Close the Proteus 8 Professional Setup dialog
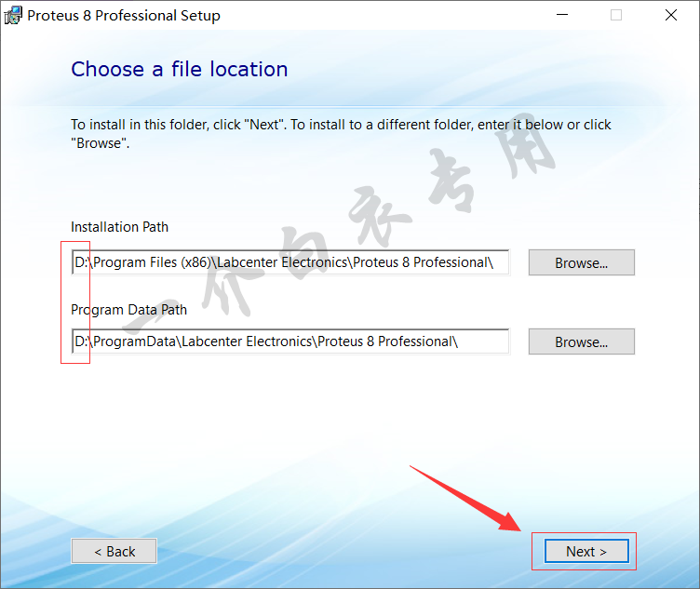Image resolution: width=700 pixels, height=589 pixels. click(x=670, y=15)
